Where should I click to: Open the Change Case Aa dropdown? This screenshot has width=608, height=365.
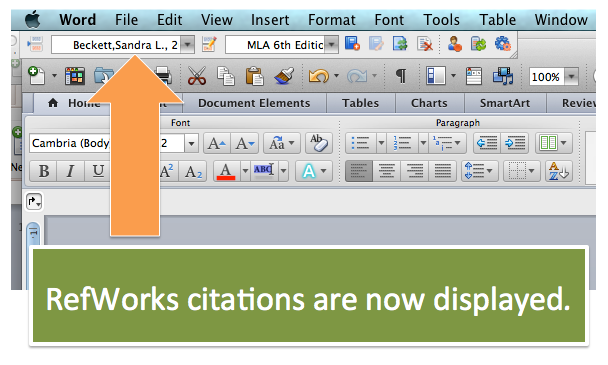pyautogui.click(x=282, y=144)
